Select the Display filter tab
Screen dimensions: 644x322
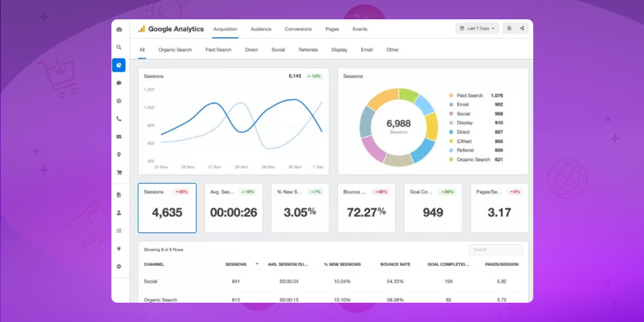coord(339,50)
